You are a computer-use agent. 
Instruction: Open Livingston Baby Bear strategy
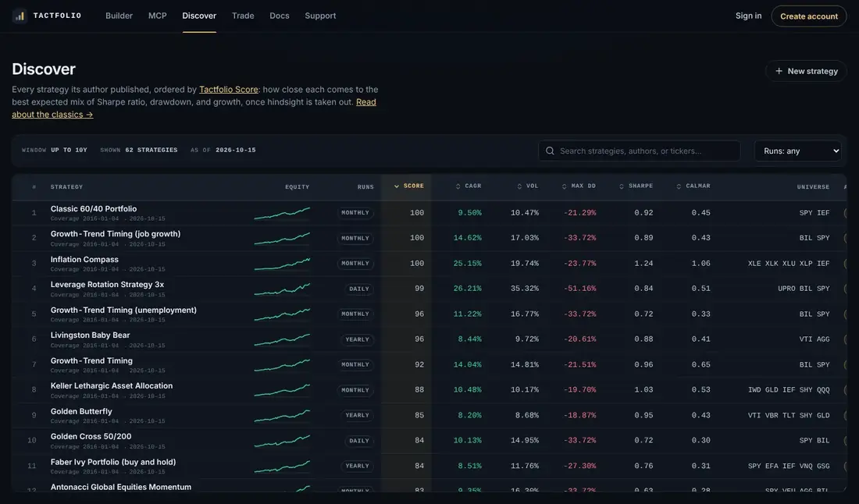[x=91, y=335]
